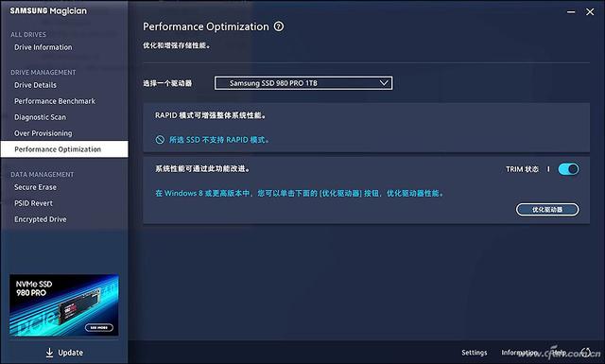This screenshot has width=605, height=364.
Task: Click the NVMe SSD 980 PRO banner
Action: [x=64, y=305]
